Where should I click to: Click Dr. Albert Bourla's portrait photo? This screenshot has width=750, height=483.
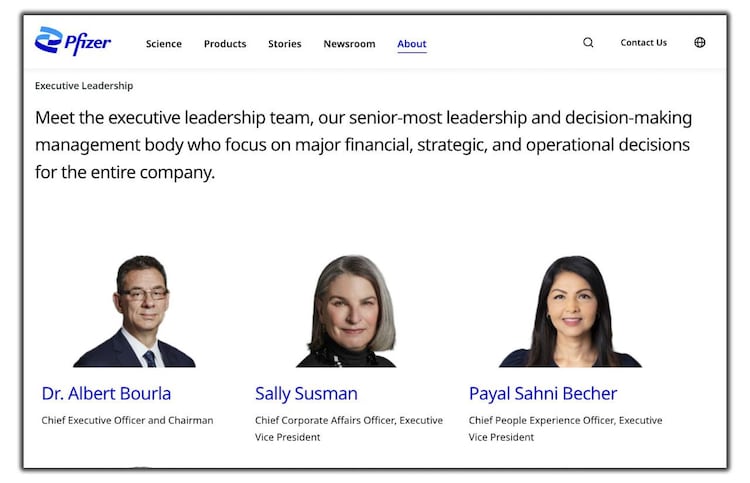(x=139, y=311)
